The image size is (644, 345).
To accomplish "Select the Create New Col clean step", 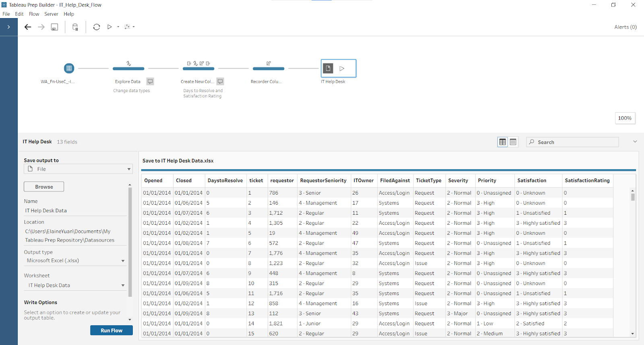I will [x=198, y=68].
